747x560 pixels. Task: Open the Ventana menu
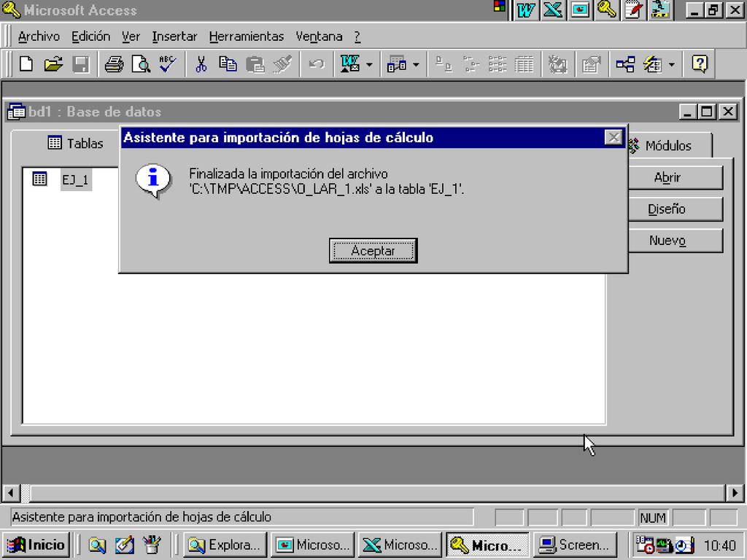pyautogui.click(x=319, y=36)
